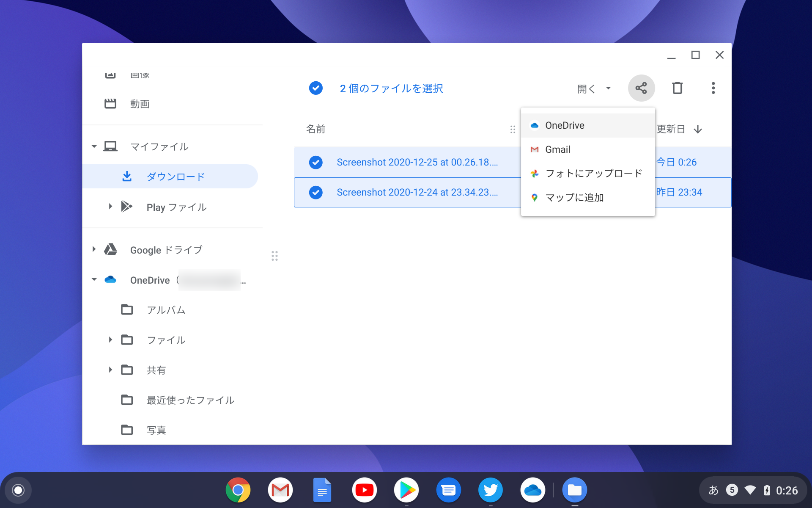Click 2 個のファイルを選択 label

point(391,88)
